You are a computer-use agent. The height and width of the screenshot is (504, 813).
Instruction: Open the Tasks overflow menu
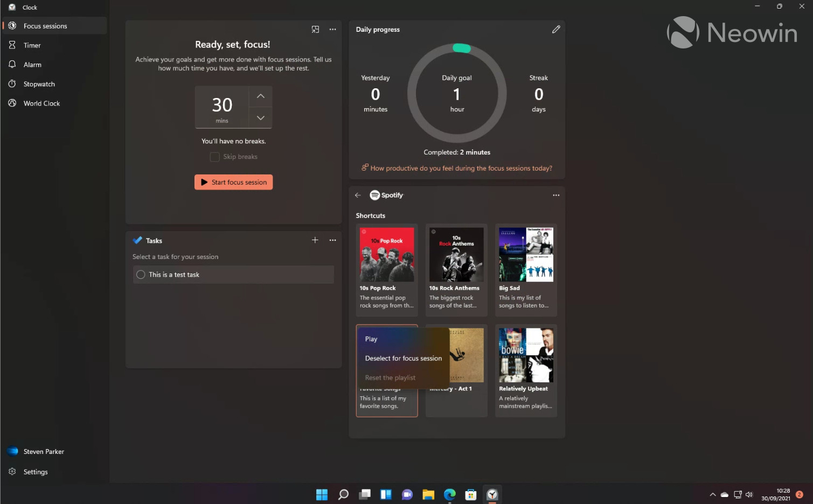tap(332, 240)
